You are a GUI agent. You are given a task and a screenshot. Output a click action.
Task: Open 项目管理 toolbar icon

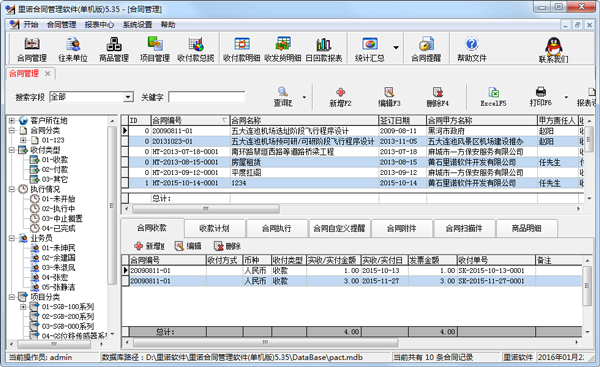[155, 50]
